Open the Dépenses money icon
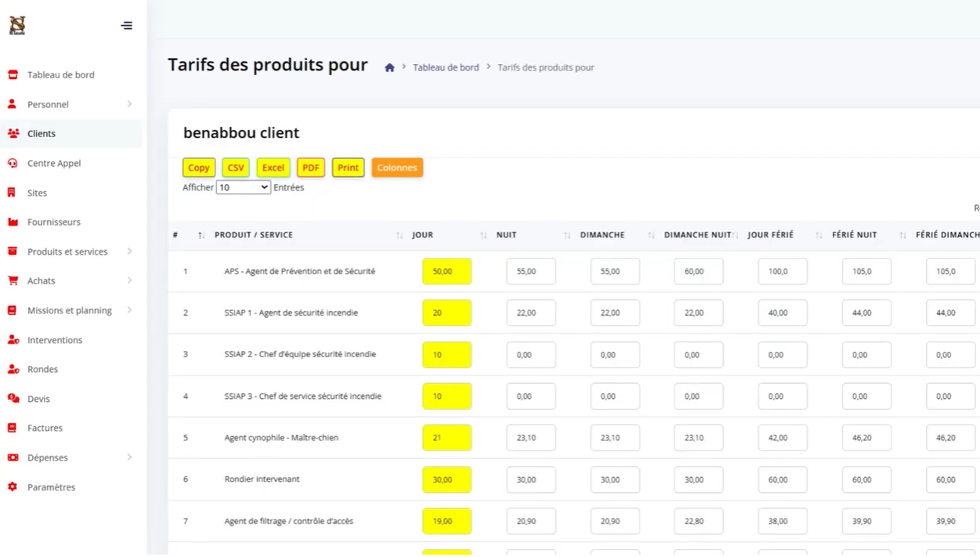Image resolution: width=980 pixels, height=557 pixels. (x=13, y=458)
